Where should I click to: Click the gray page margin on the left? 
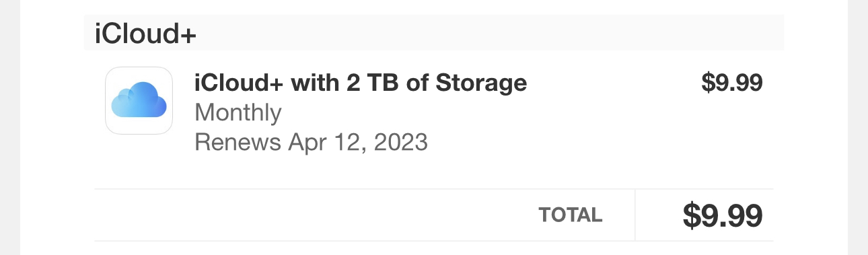pyautogui.click(x=10, y=128)
